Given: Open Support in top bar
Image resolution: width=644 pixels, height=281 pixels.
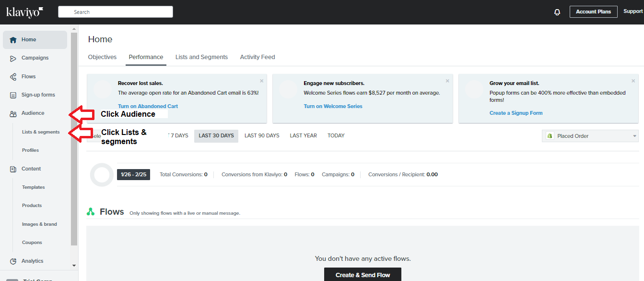Looking at the screenshot, I should click(633, 12).
